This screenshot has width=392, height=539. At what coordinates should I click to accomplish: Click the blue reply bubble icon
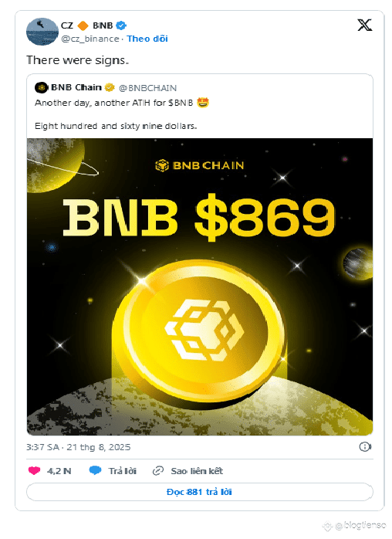[x=95, y=470]
